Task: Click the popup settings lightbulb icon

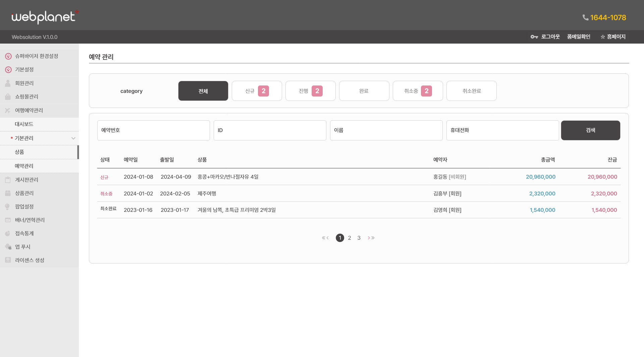Action: 8,207
